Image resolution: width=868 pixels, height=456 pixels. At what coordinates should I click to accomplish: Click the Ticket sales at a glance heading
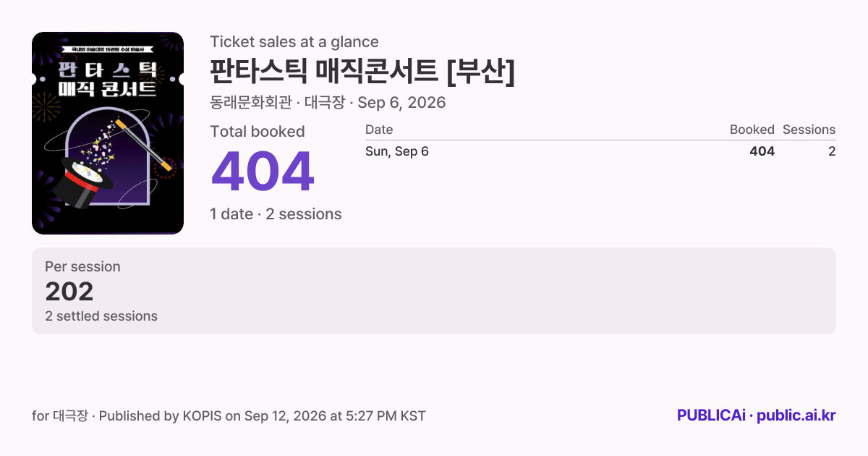click(294, 42)
